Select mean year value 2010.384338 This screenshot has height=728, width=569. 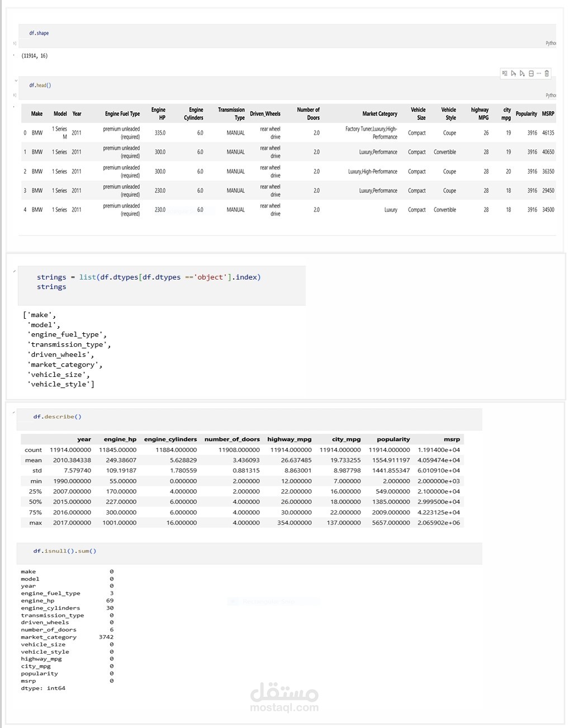pos(72,460)
